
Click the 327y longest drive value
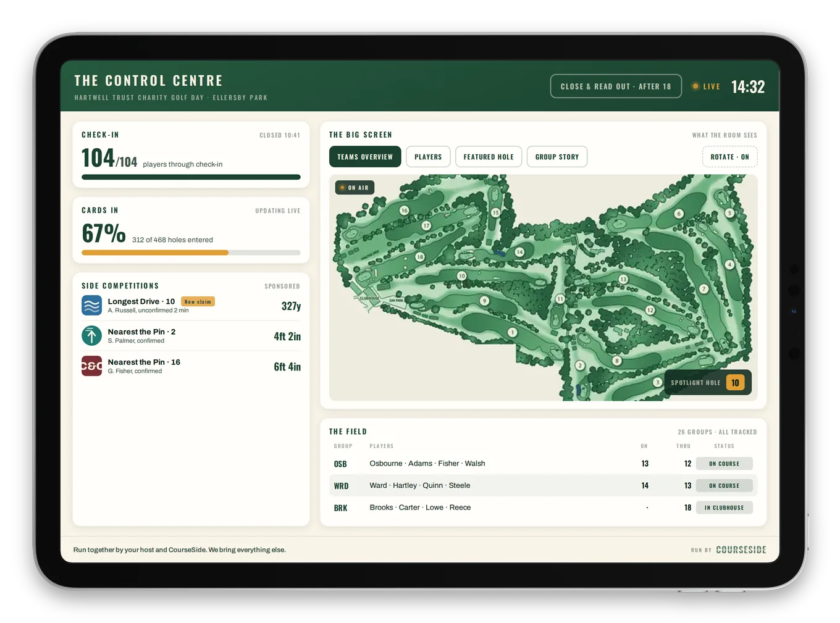tap(291, 306)
